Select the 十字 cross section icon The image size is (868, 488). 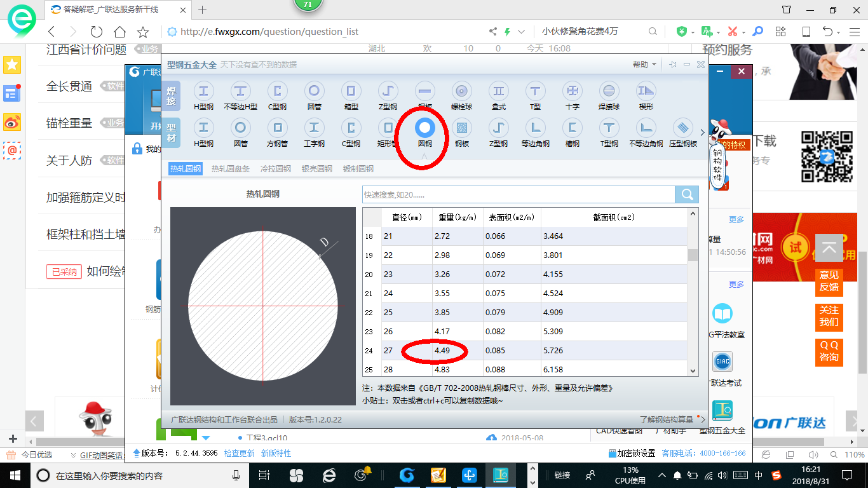(573, 96)
